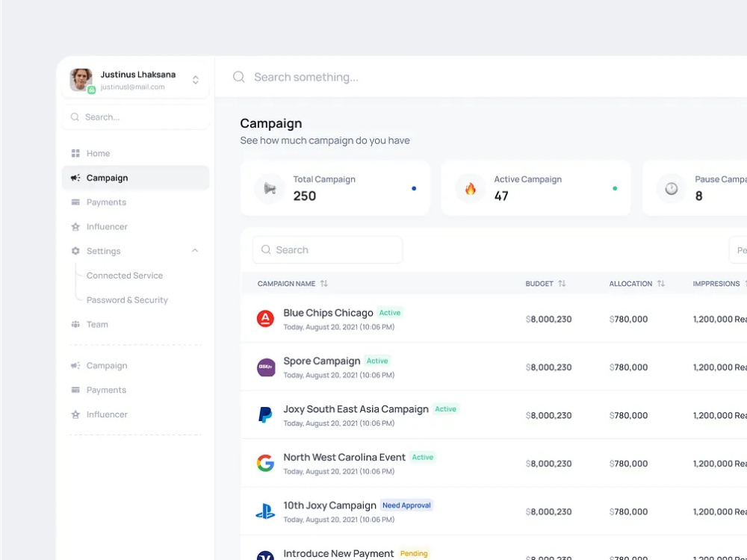The image size is (747, 560).
Task: Click the lower Campaign megaphone icon
Action: [75, 365]
